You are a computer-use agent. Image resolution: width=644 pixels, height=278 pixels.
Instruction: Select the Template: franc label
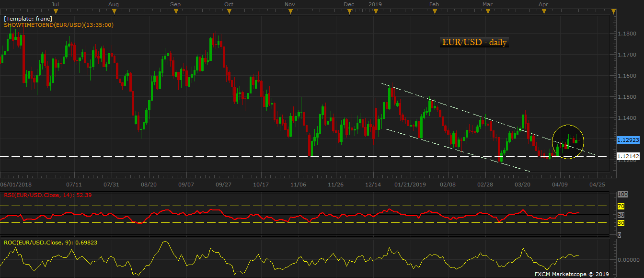click(28, 19)
